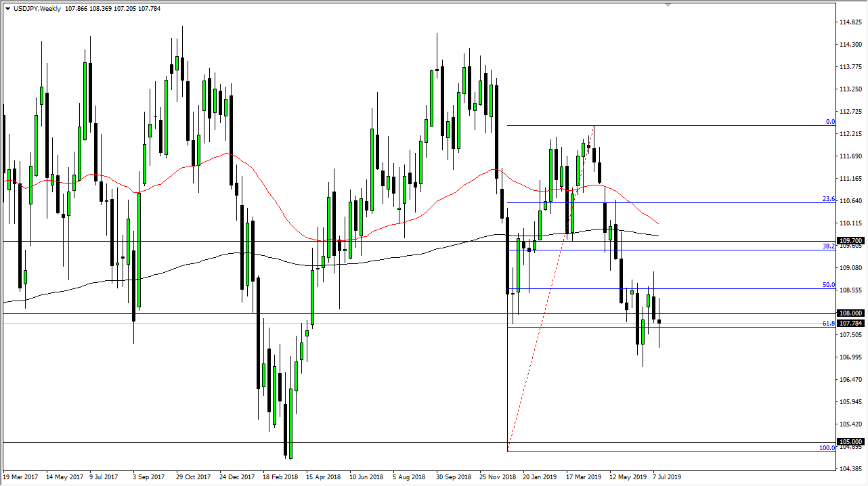Click the 112.215 price scale value

pos(852,134)
